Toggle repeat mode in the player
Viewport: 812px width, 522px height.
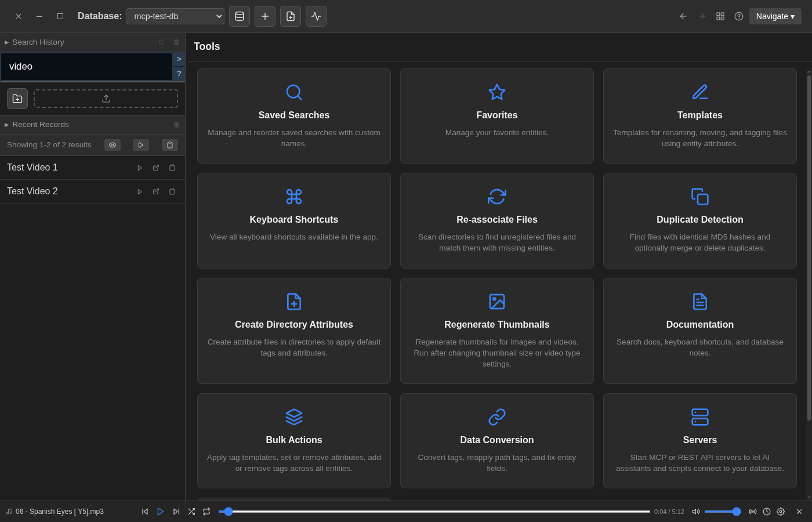point(206,512)
